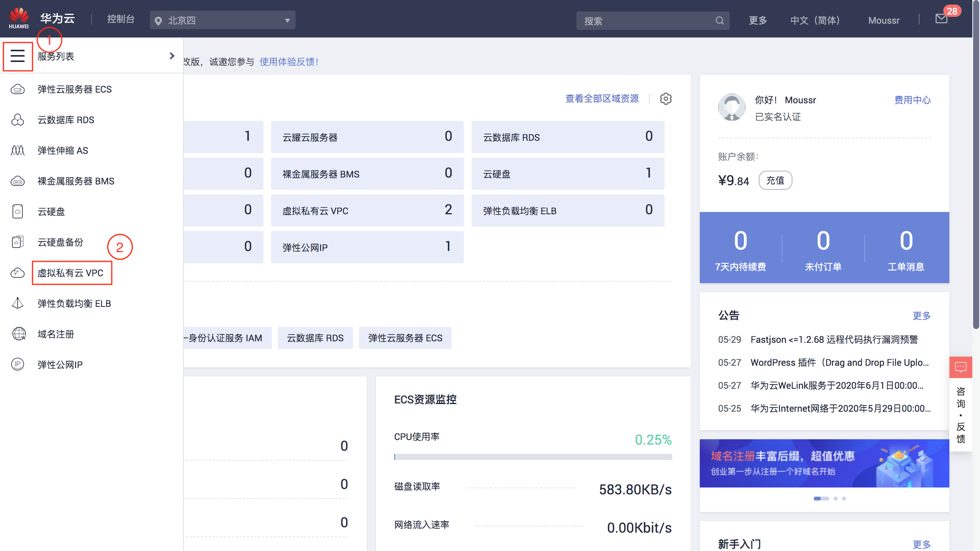The image size is (980, 551).
Task: Click the domain registration globe icon
Action: (18, 334)
